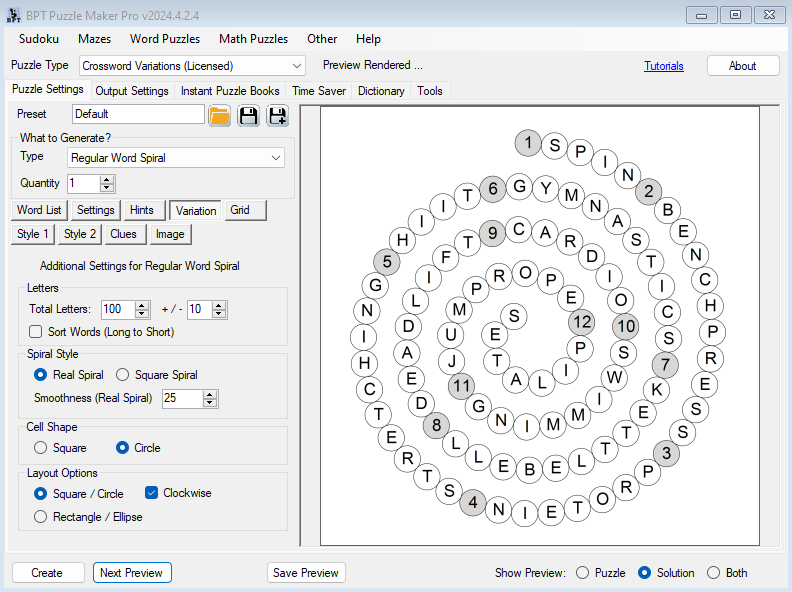This screenshot has height=592, width=792.
Task: Click the BPT app icon in the title bar
Action: point(13,14)
